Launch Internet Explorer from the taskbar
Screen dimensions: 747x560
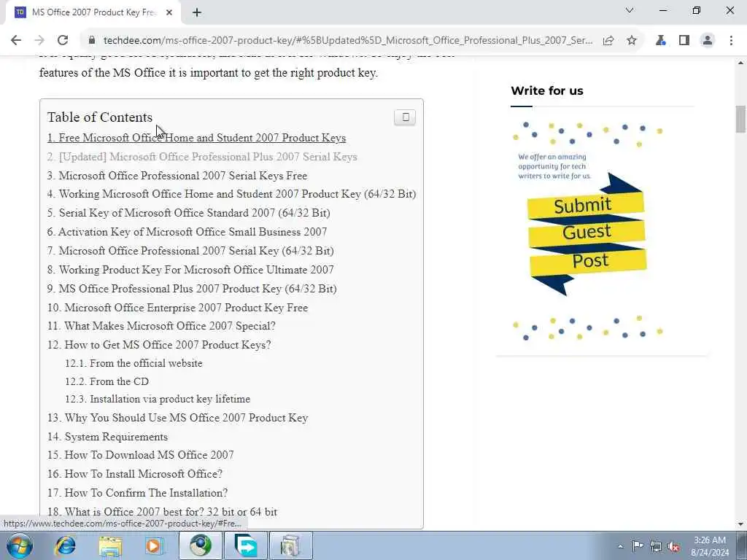tap(65, 545)
